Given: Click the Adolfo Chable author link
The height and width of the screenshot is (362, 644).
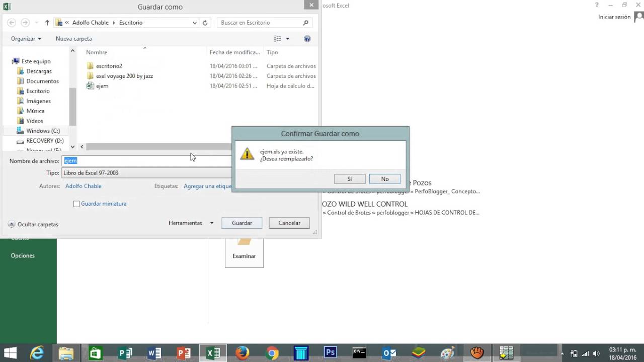Looking at the screenshot, I should pyautogui.click(x=84, y=186).
